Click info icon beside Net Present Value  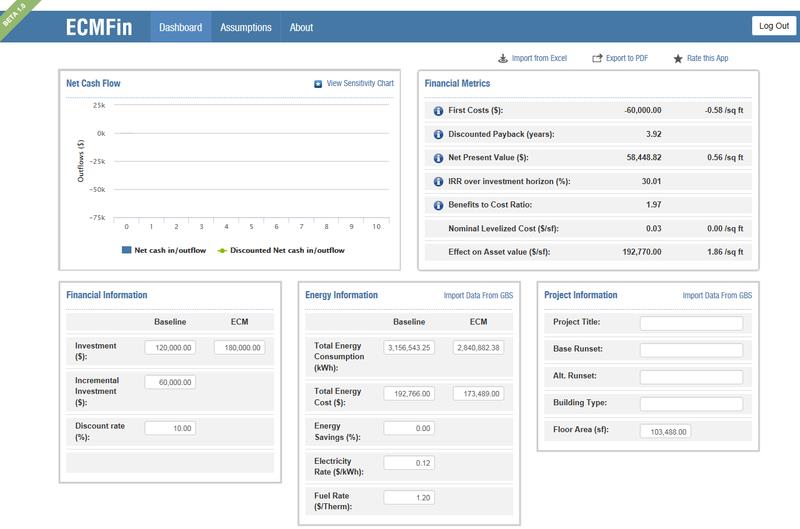(438, 158)
